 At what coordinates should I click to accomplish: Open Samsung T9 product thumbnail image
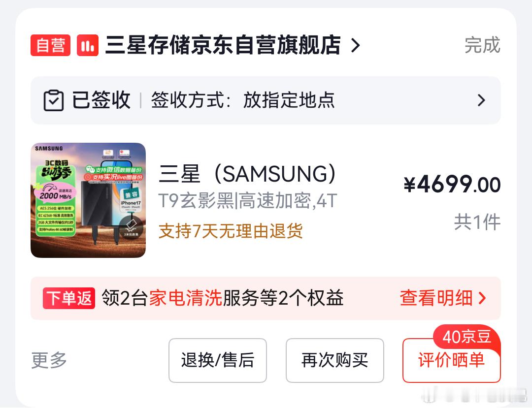[x=88, y=200]
